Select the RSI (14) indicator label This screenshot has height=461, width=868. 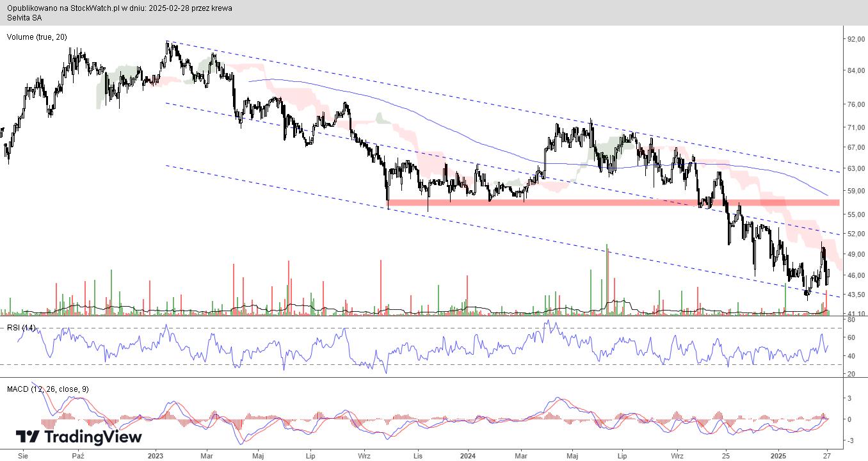(20, 328)
